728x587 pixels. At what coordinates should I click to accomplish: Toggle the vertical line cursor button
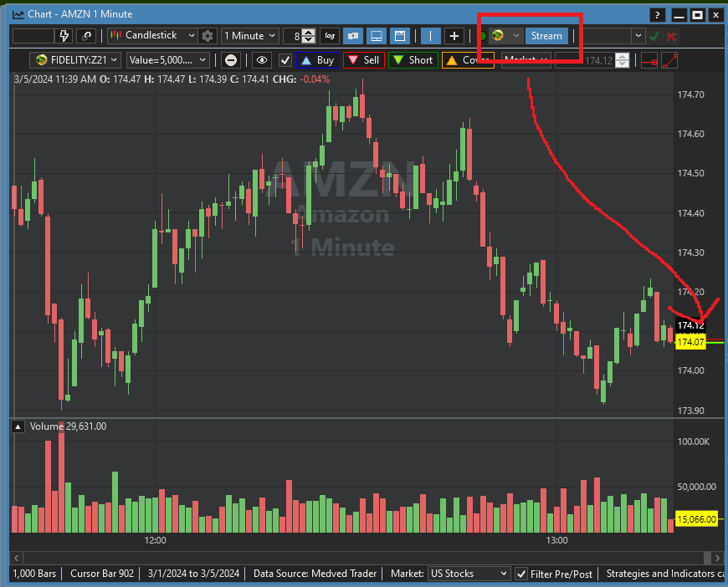430,36
